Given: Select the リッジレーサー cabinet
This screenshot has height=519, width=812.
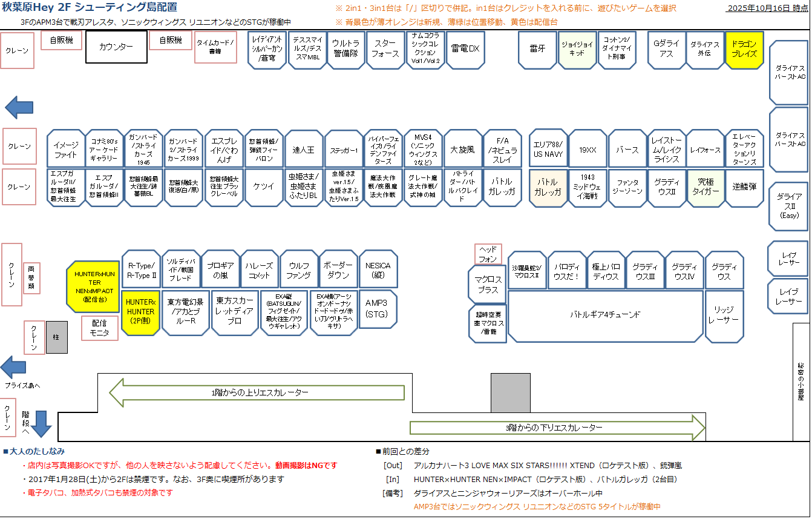Looking at the screenshot, I should tap(724, 315).
